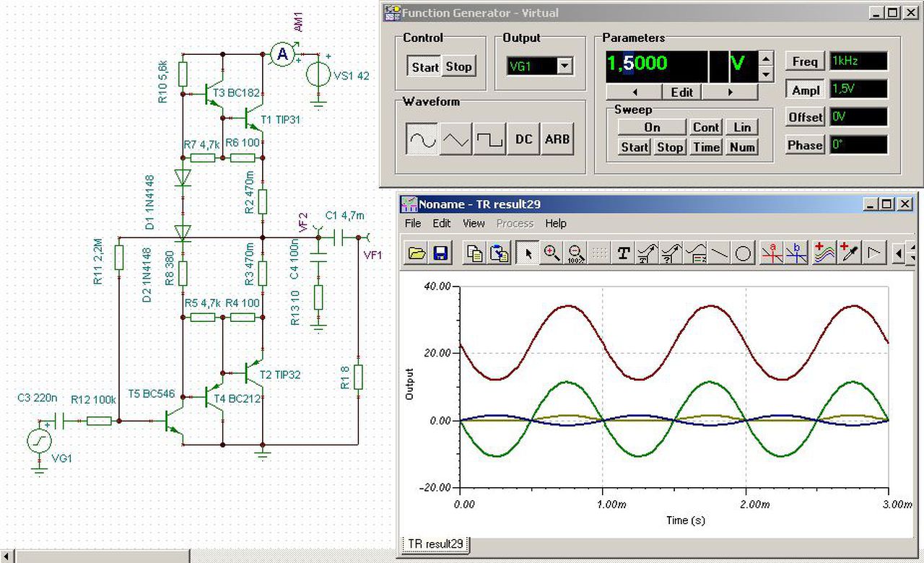Click the open folder icon in result toolbar

[417, 253]
